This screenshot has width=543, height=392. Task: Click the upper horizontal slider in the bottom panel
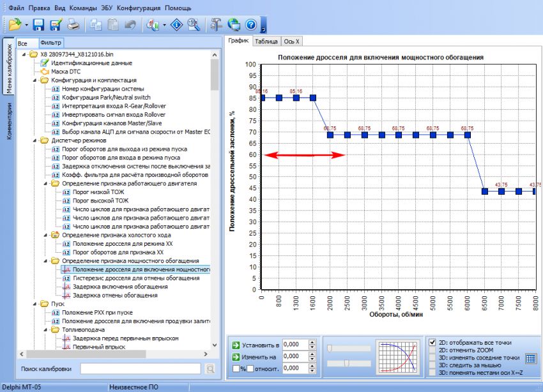point(349,348)
